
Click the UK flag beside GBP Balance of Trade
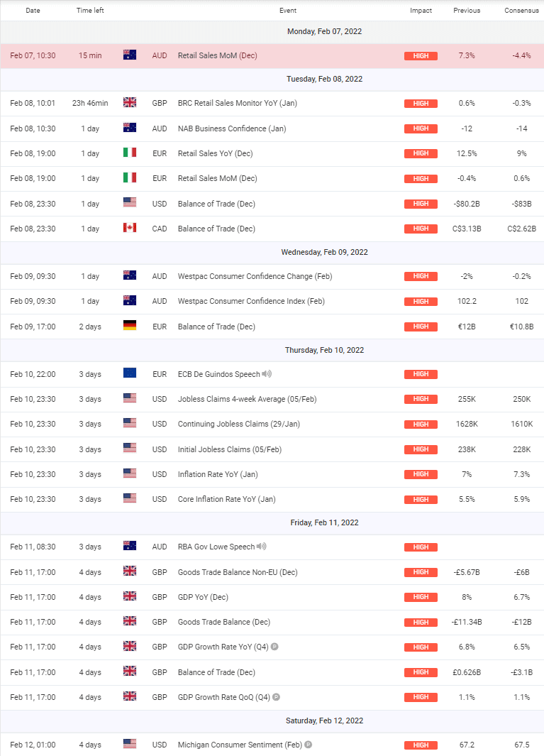(x=130, y=671)
